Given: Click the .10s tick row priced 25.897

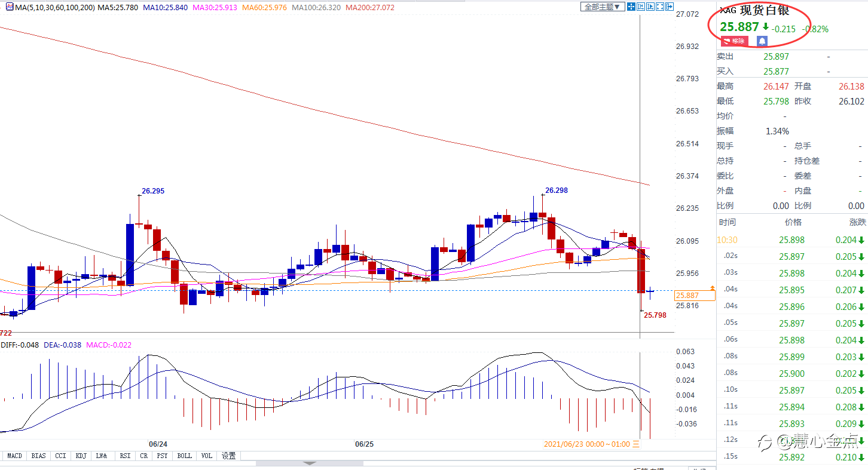Looking at the screenshot, I should [x=792, y=391].
